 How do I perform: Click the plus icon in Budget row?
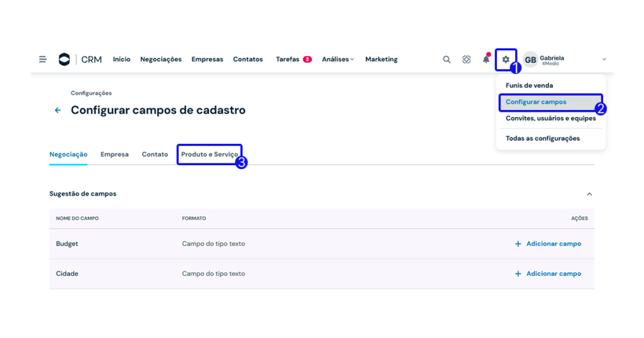pyautogui.click(x=518, y=244)
